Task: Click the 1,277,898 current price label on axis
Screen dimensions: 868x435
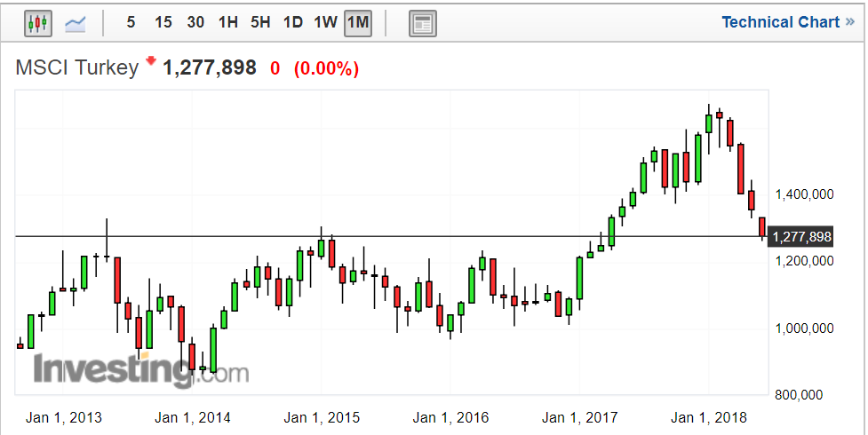Action: click(800, 236)
